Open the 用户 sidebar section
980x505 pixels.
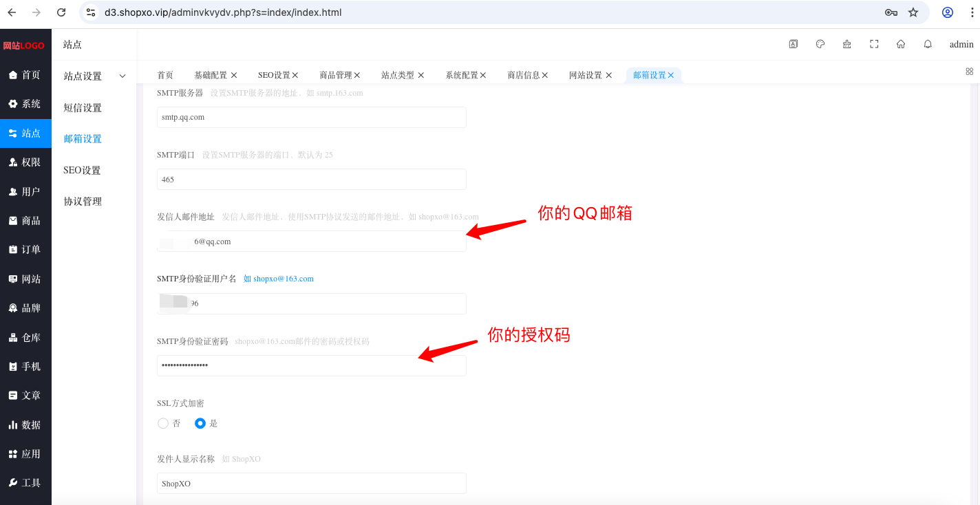click(25, 192)
